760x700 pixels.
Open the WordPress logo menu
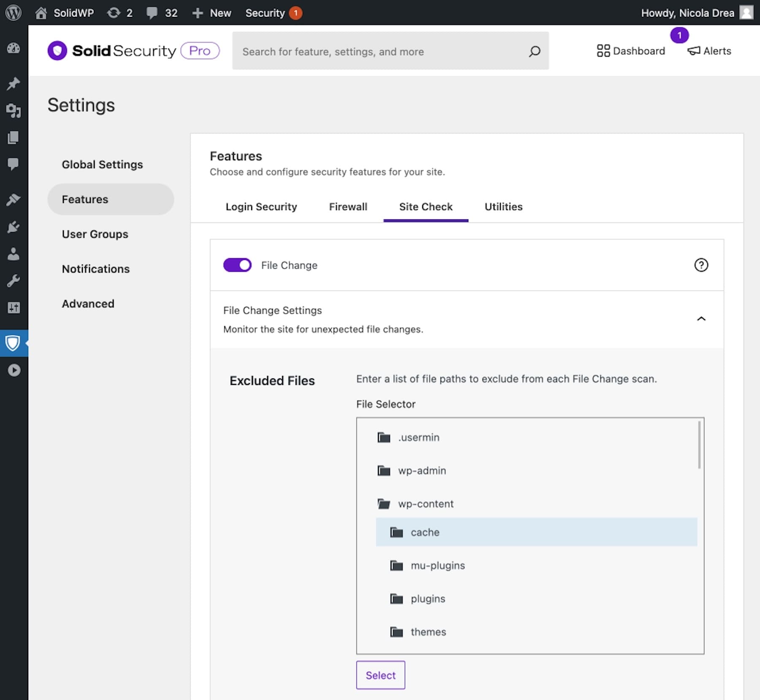pos(14,13)
